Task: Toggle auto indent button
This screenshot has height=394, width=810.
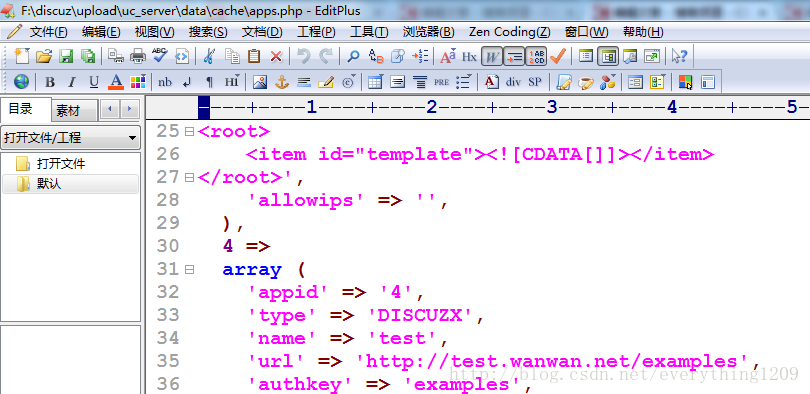Action: click(x=514, y=56)
